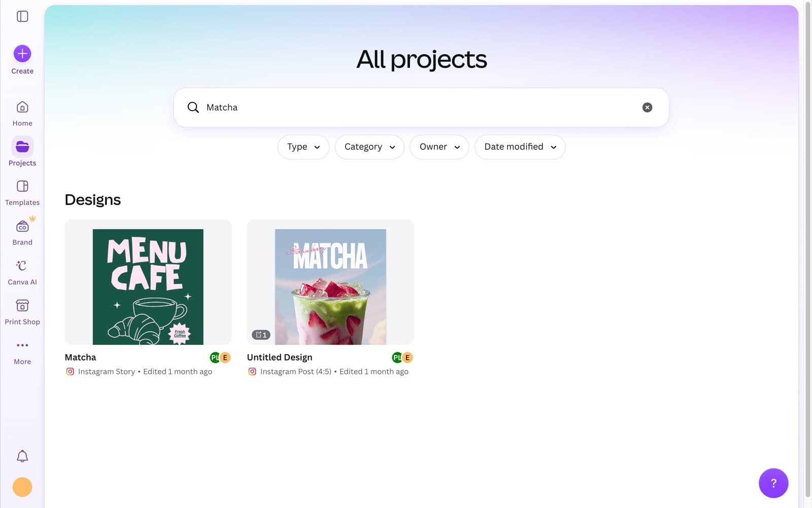This screenshot has width=812, height=508.
Task: Click into the Matcha search field
Action: click(421, 107)
